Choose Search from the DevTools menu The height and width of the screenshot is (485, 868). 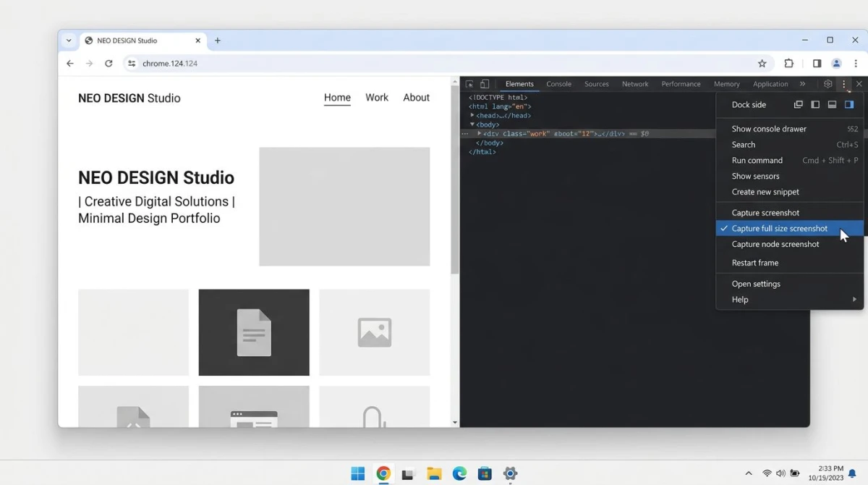(x=790, y=145)
